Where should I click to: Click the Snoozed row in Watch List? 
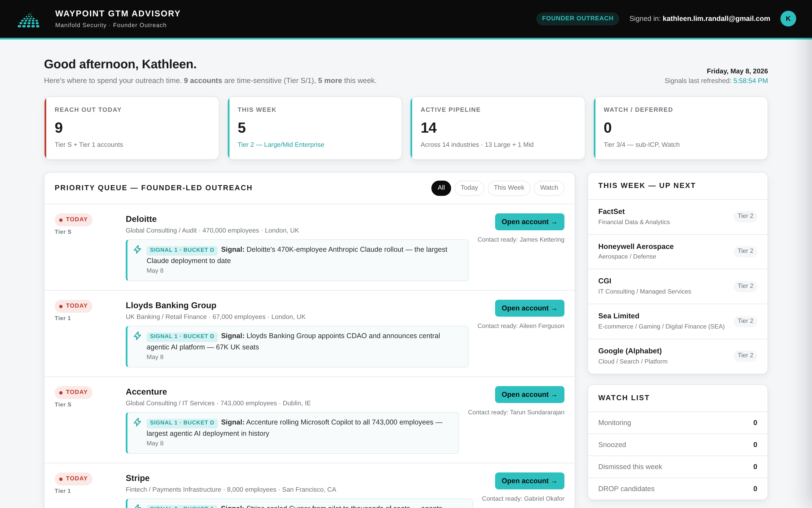coord(678,444)
